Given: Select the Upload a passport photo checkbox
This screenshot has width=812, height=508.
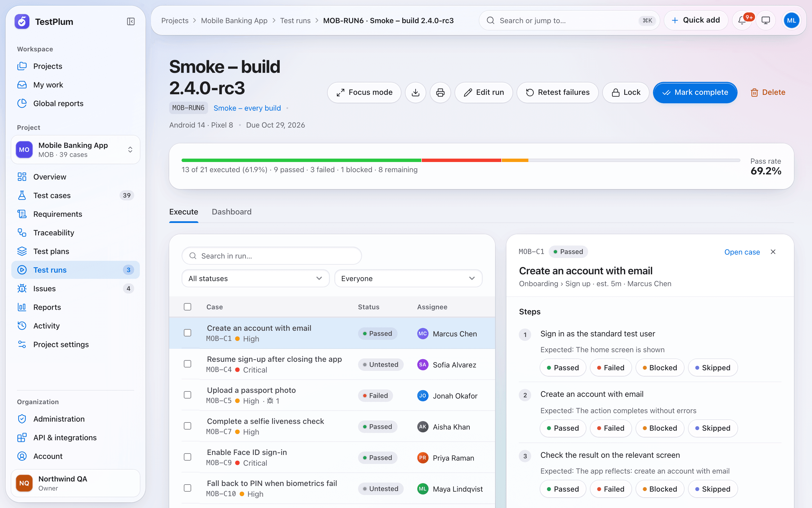Looking at the screenshot, I should [187, 395].
